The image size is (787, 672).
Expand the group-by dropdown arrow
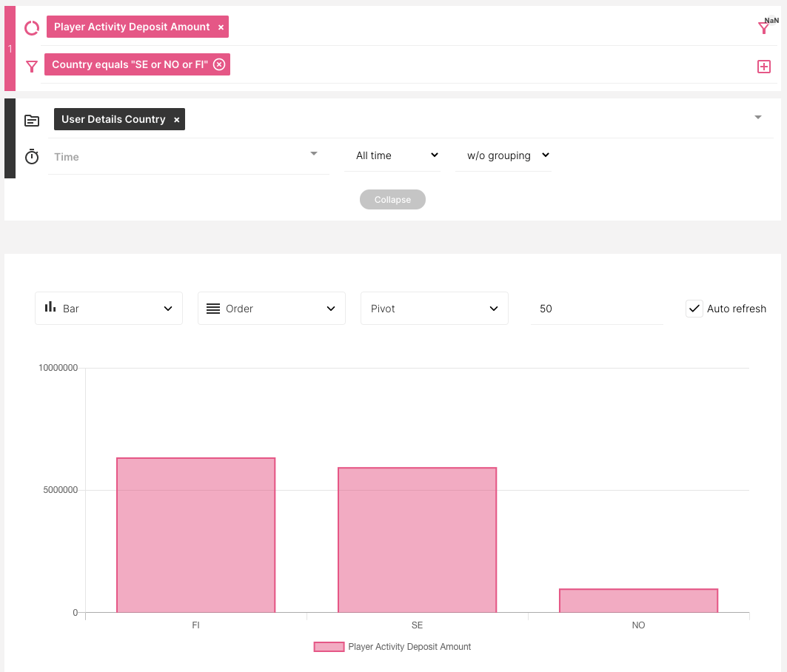pos(757,118)
